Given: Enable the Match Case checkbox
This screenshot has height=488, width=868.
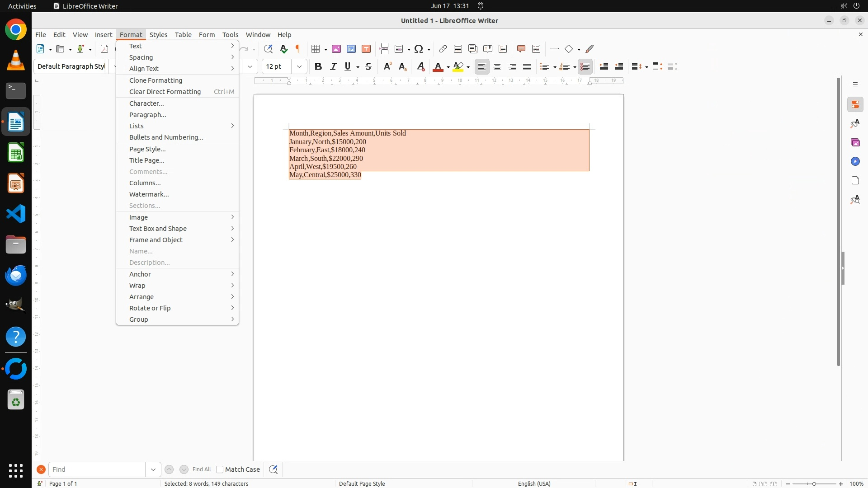Looking at the screenshot, I should [220, 469].
